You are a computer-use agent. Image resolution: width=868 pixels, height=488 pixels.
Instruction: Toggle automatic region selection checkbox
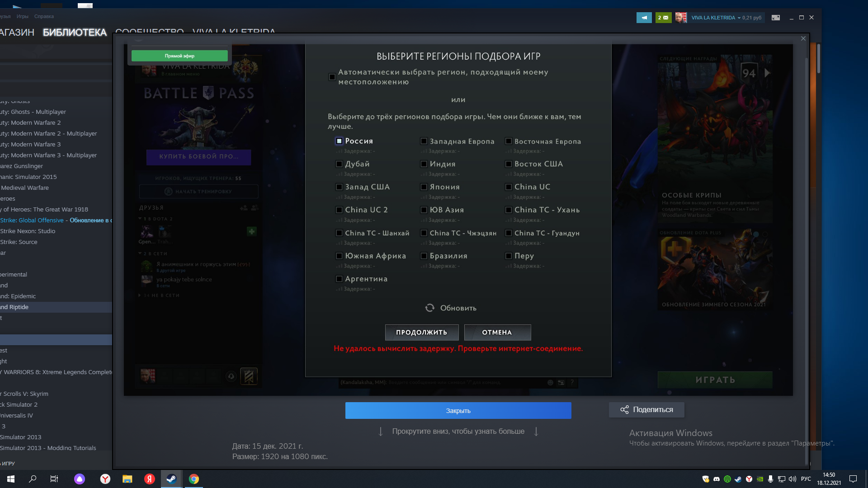click(x=332, y=77)
